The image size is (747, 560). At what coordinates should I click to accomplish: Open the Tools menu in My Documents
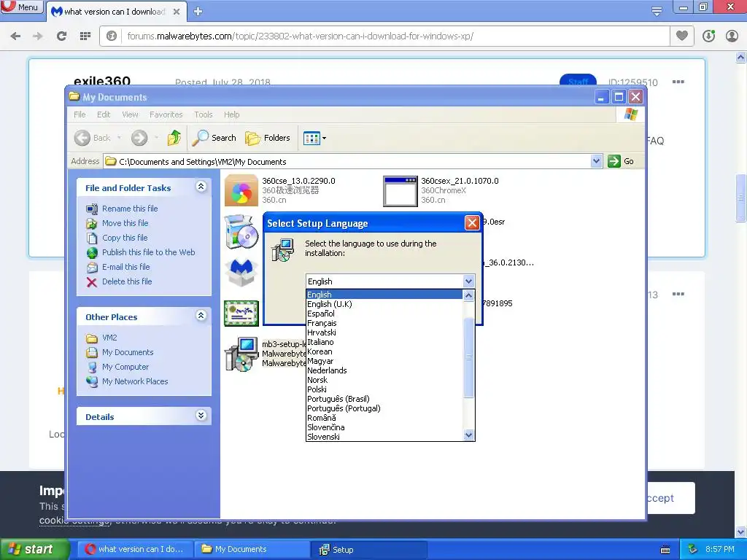tap(203, 114)
